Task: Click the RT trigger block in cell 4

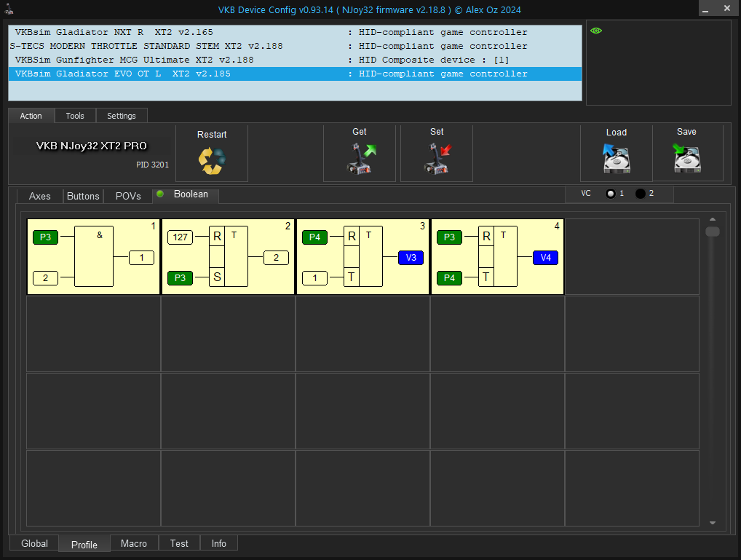Action: click(x=498, y=256)
